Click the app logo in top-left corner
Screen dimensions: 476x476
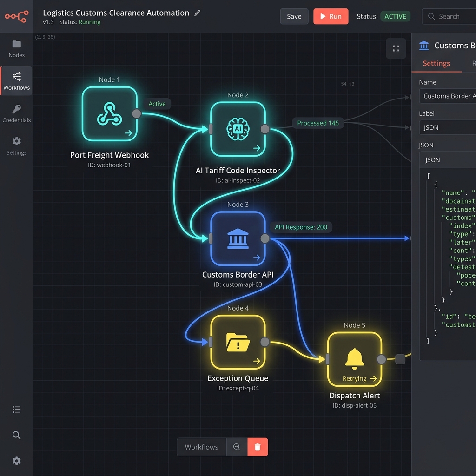(17, 16)
